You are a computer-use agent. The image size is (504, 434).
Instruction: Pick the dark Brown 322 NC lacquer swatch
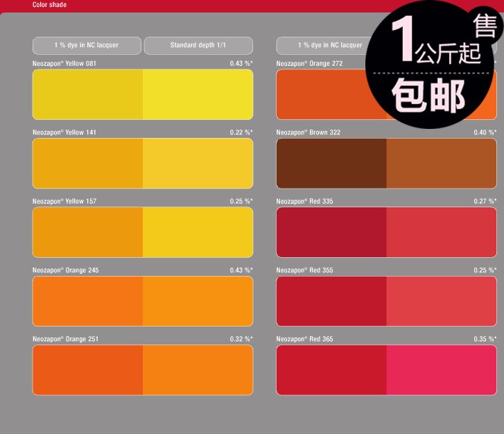tap(331, 164)
